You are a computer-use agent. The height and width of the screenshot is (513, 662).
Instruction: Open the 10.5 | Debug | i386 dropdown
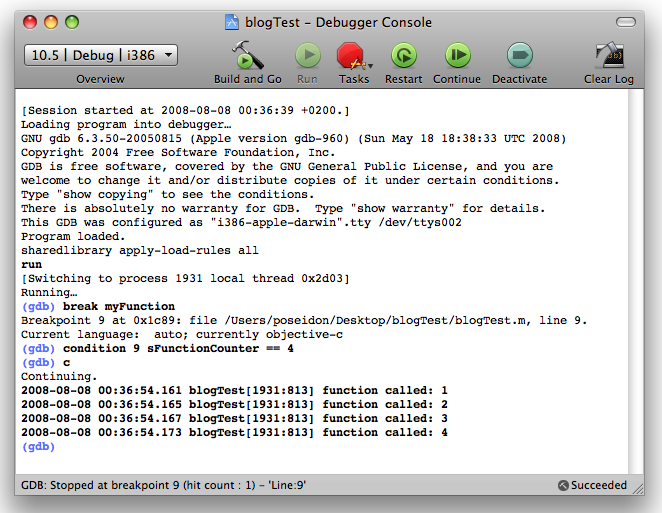(x=101, y=55)
